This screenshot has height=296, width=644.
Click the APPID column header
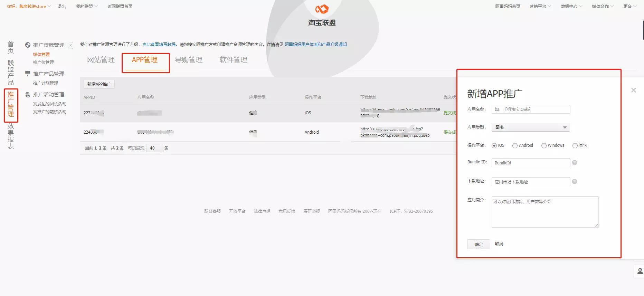coord(89,97)
